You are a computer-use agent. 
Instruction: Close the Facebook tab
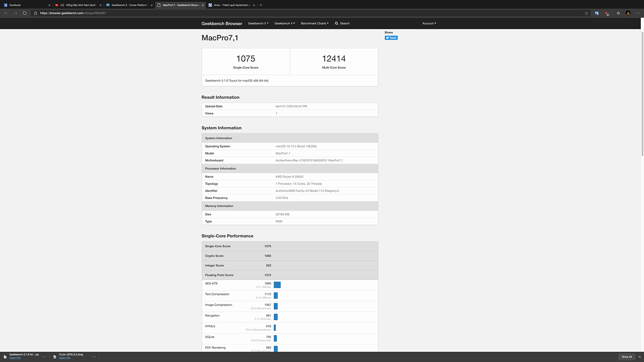(49, 5)
